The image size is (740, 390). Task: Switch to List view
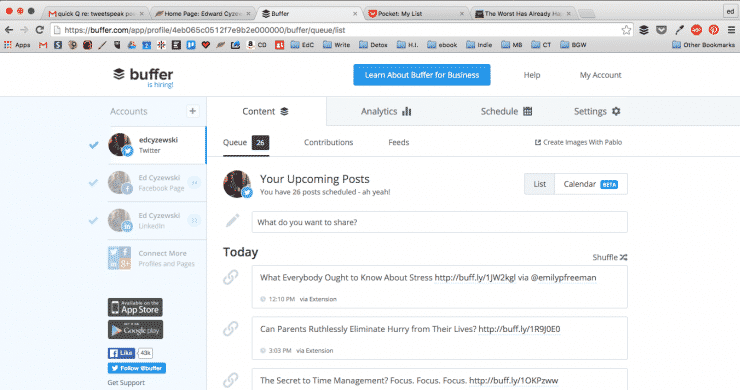(539, 184)
